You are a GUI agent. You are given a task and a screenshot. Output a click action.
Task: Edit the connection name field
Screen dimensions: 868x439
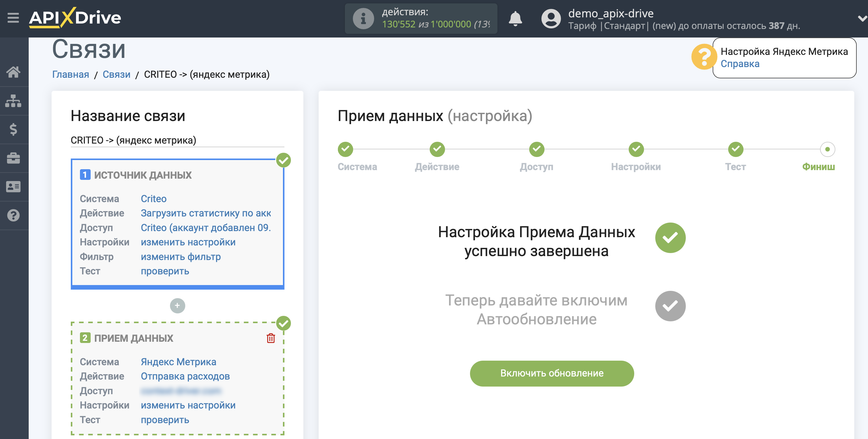pyautogui.click(x=177, y=140)
